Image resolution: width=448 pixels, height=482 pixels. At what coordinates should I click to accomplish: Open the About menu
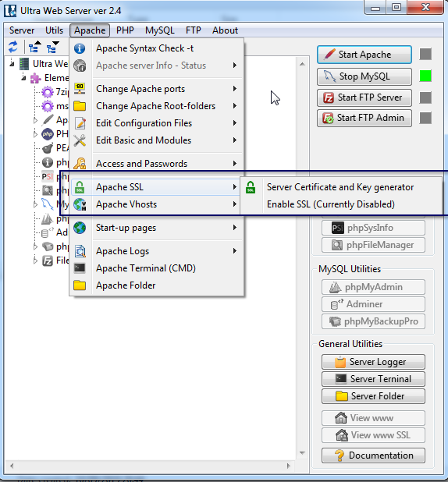(225, 30)
